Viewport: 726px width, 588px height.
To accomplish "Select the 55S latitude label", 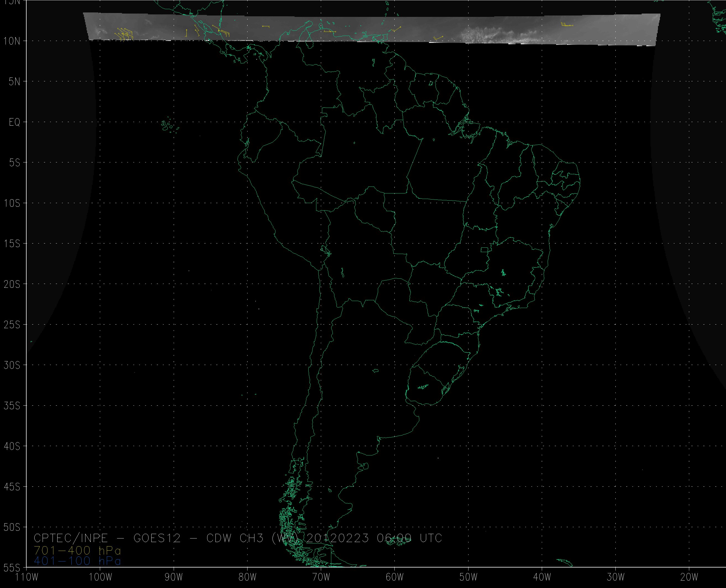I will click(12, 567).
